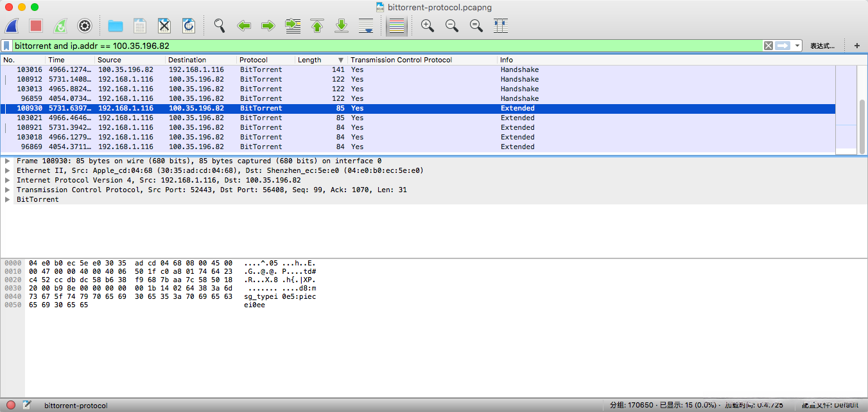Image resolution: width=868 pixels, height=412 pixels.
Task: Open expert information via the red circle icon
Action: coord(11,405)
